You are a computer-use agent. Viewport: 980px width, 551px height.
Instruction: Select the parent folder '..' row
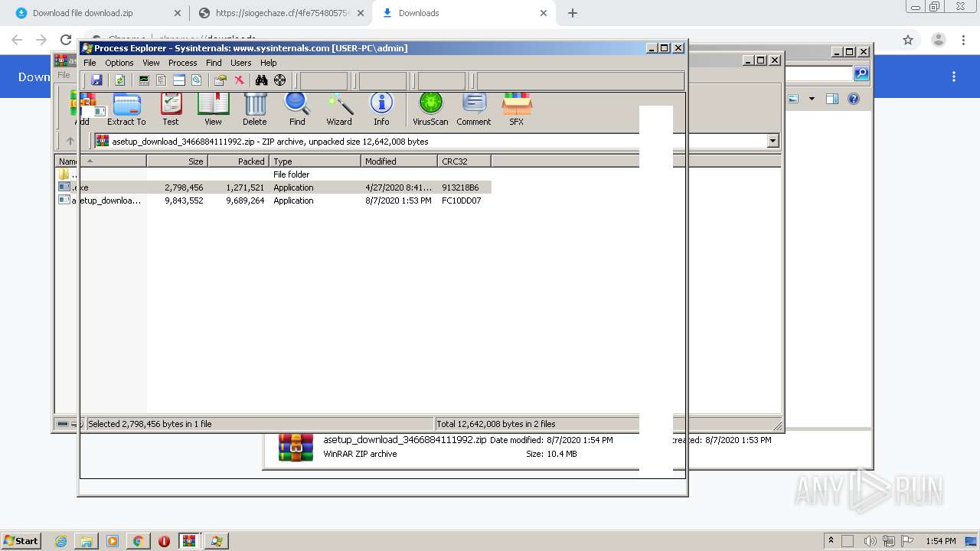coord(273,174)
